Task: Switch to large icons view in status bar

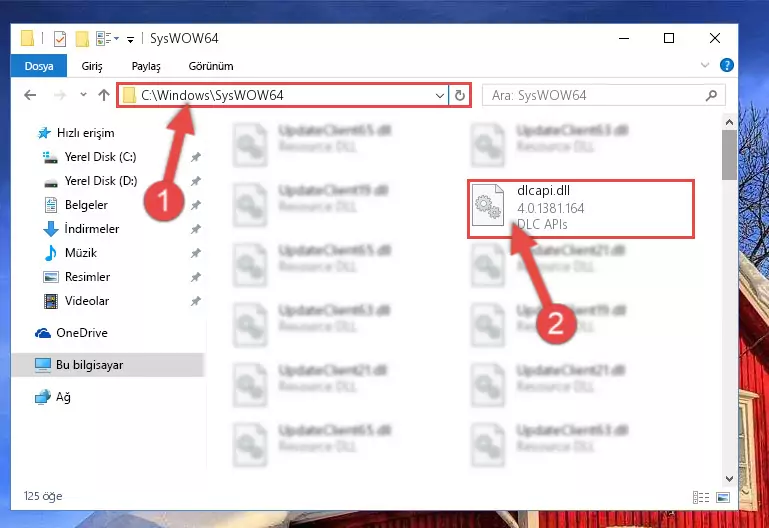Action: (723, 497)
